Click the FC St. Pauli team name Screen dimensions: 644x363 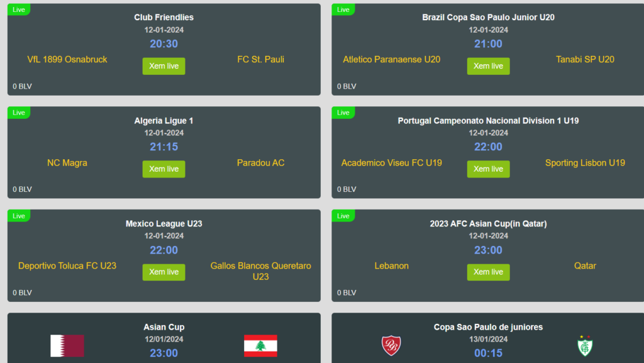pos(260,60)
